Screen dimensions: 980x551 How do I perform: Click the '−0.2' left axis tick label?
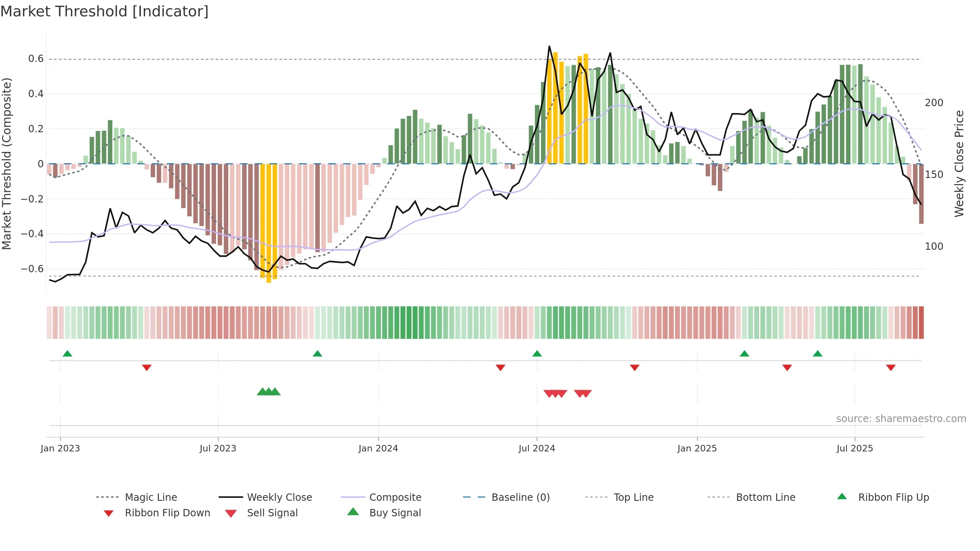(32, 199)
